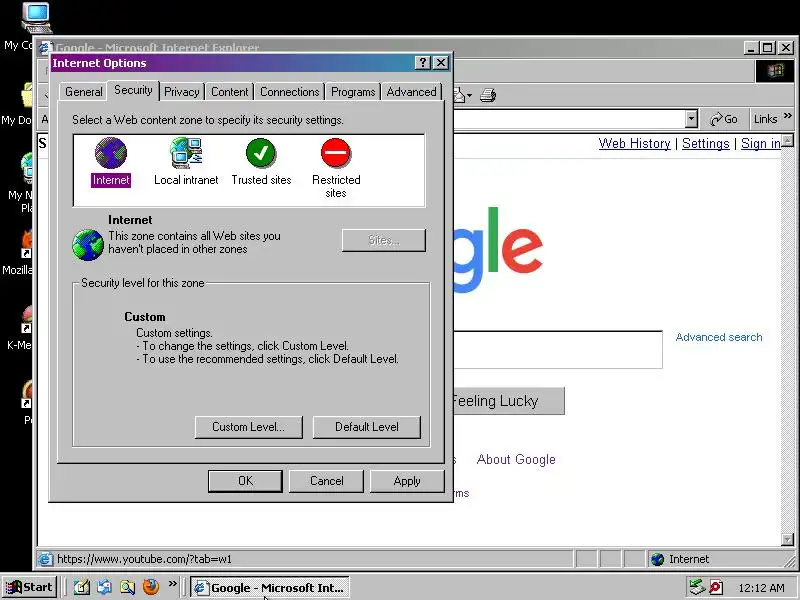Open the Content tab
Image resolution: width=800 pixels, height=600 pixels.
[230, 92]
